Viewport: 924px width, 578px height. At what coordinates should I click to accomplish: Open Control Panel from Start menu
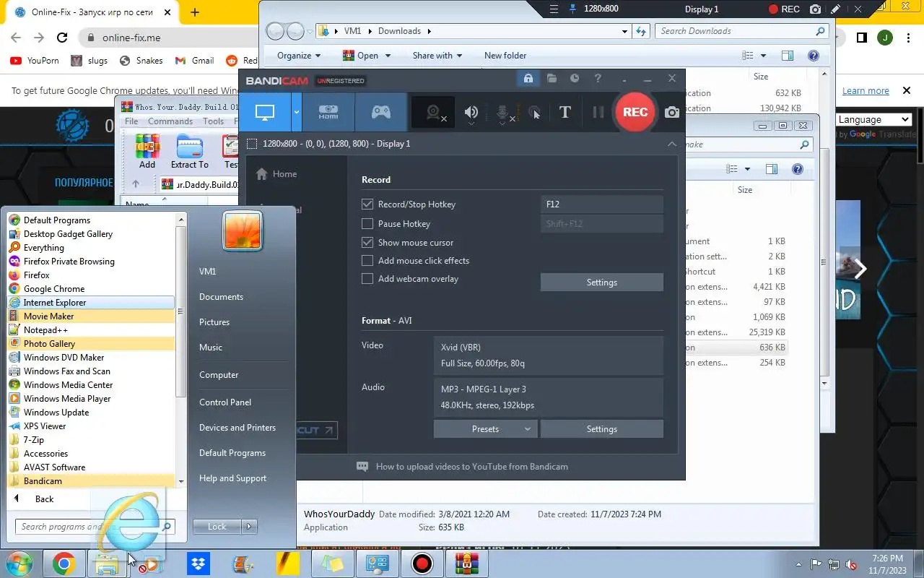pyautogui.click(x=225, y=402)
